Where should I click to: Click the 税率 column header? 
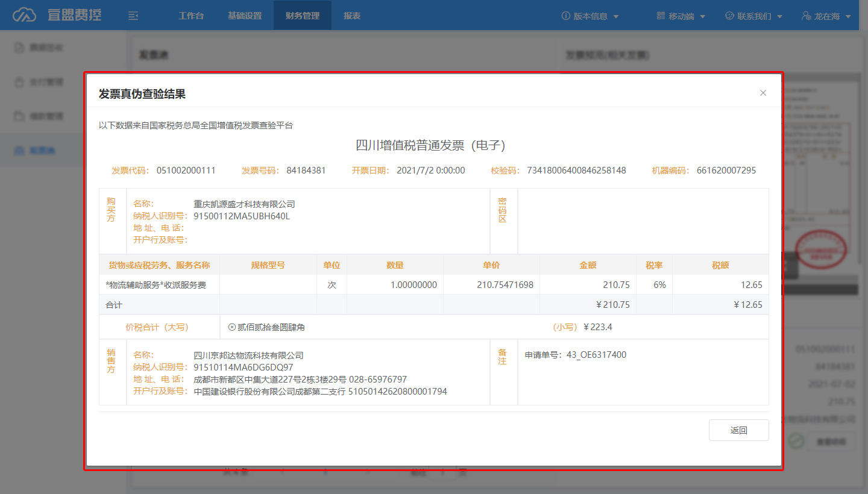pyautogui.click(x=654, y=265)
